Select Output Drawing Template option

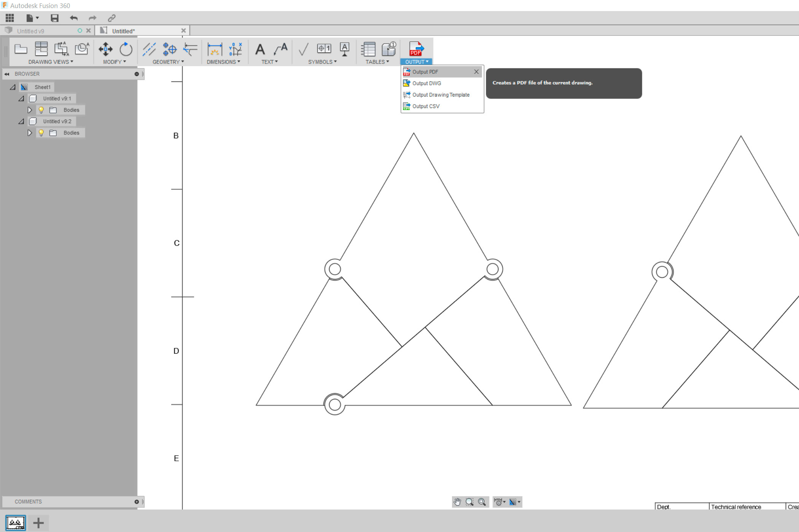tap(441, 94)
